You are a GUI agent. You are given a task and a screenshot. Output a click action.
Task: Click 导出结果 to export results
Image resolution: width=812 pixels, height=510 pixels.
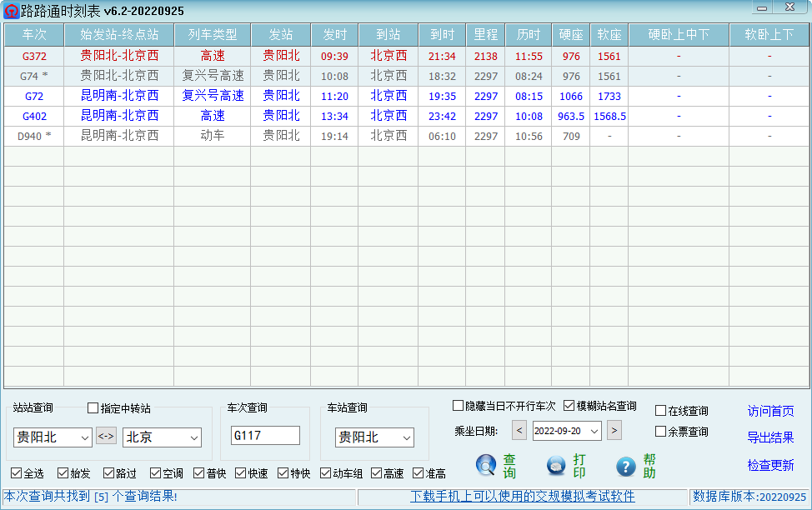pos(769,439)
